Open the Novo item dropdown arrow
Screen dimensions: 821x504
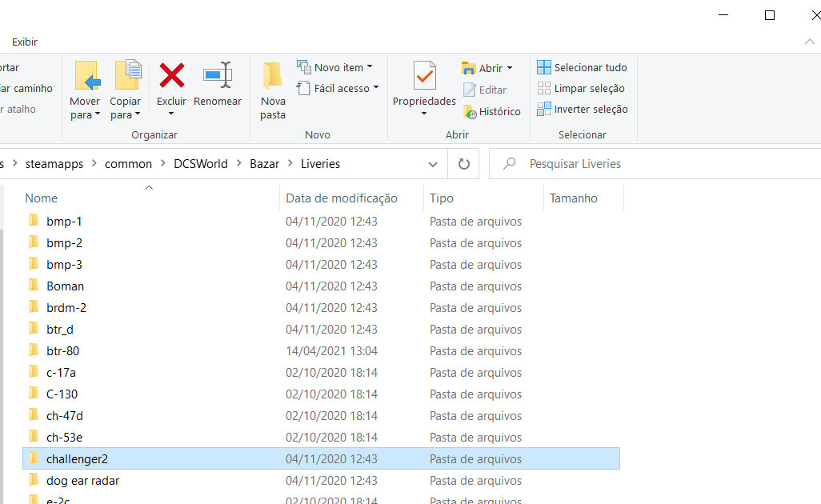tap(370, 67)
